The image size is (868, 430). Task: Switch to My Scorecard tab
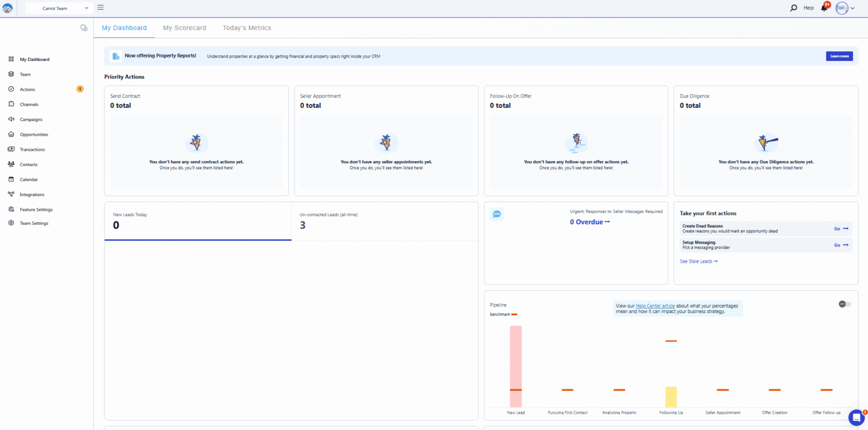click(x=184, y=28)
